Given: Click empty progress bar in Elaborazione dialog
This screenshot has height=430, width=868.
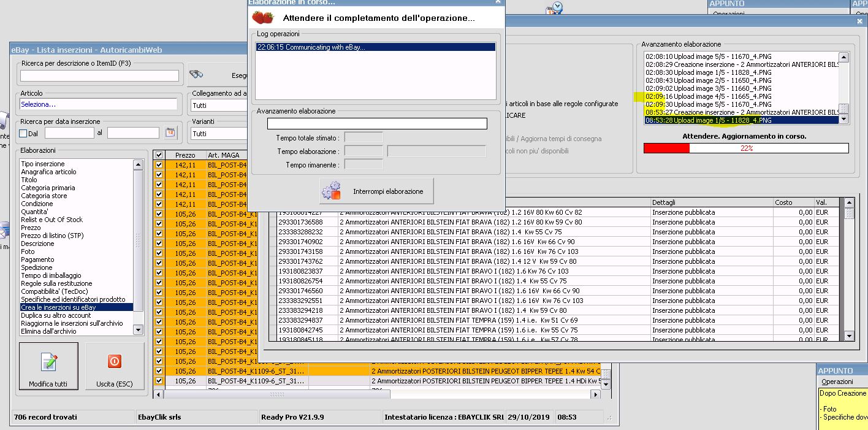Looking at the screenshot, I should tap(377, 123).
